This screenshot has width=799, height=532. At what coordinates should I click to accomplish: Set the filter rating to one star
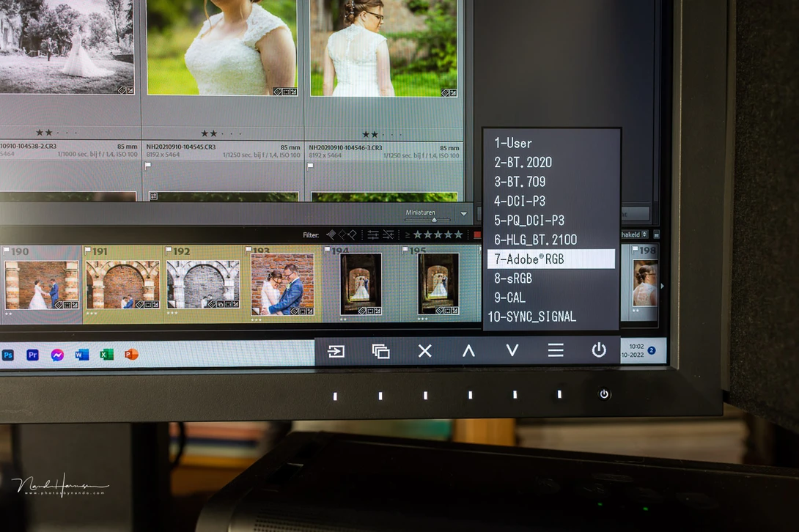click(418, 234)
